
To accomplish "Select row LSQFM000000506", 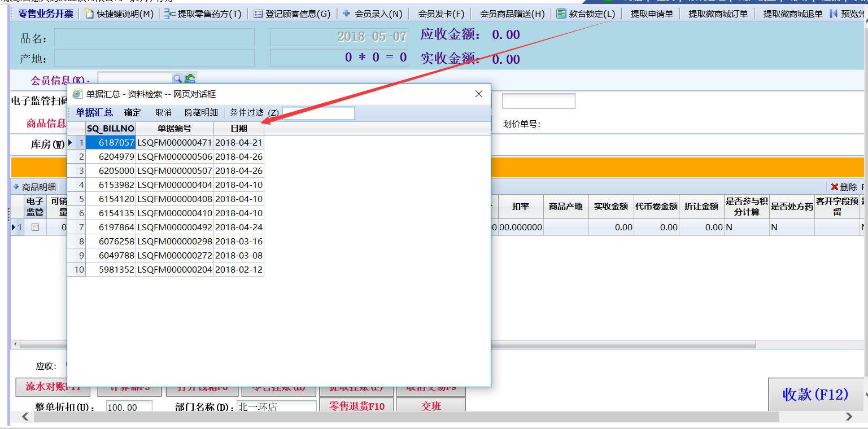I will point(166,157).
